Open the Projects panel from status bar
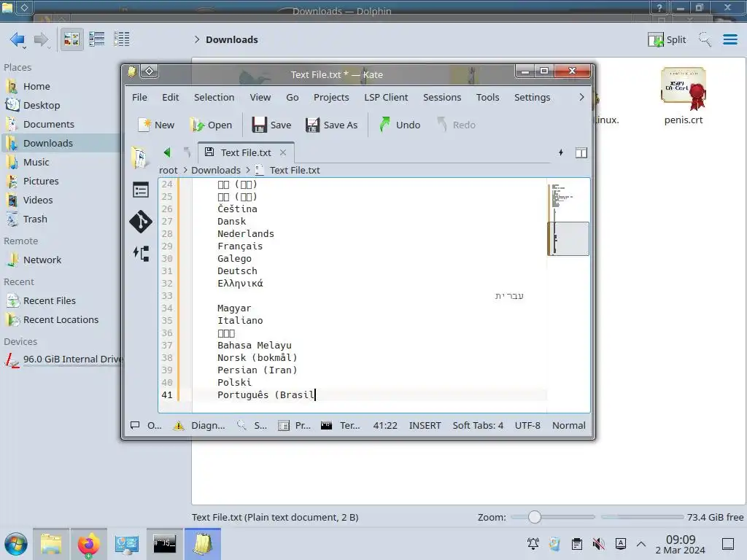Screen dimensions: 747x560 tap(294, 425)
